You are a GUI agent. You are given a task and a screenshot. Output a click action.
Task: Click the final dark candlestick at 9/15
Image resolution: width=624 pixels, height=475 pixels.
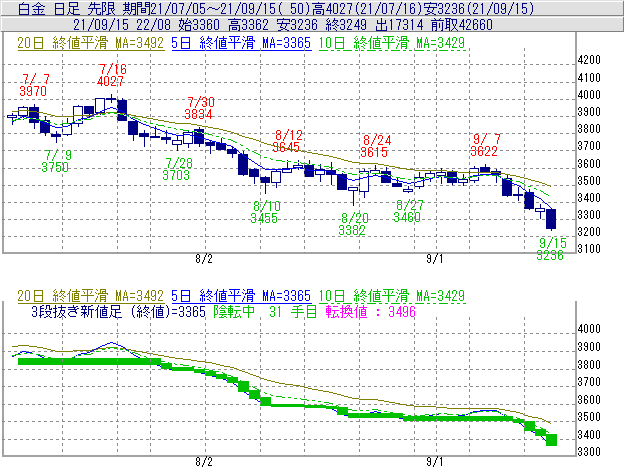(x=551, y=219)
